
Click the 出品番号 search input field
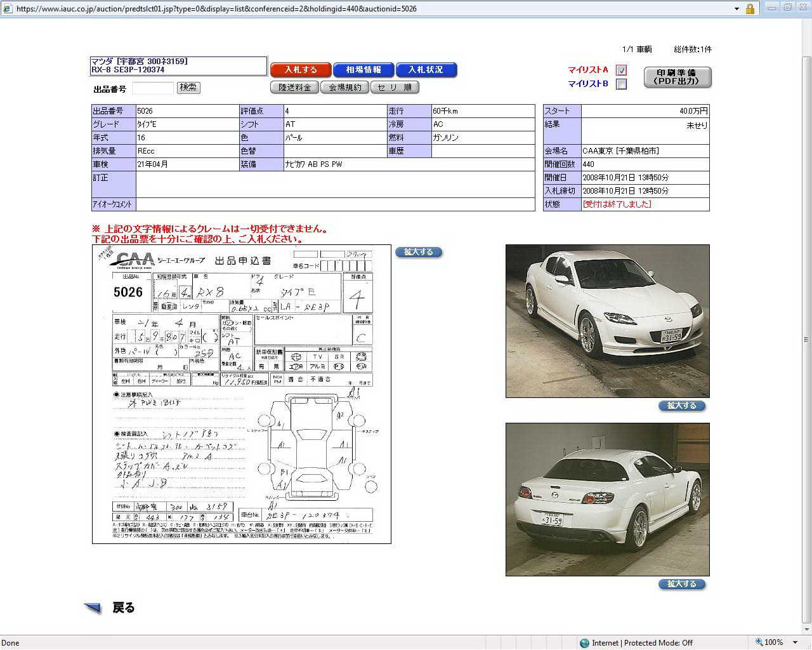coord(152,88)
